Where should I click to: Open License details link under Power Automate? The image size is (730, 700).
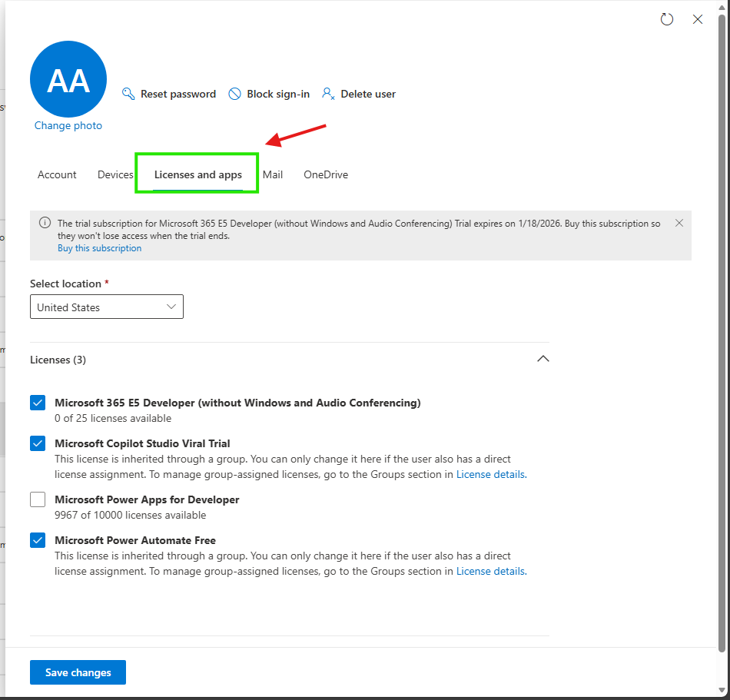coord(491,571)
